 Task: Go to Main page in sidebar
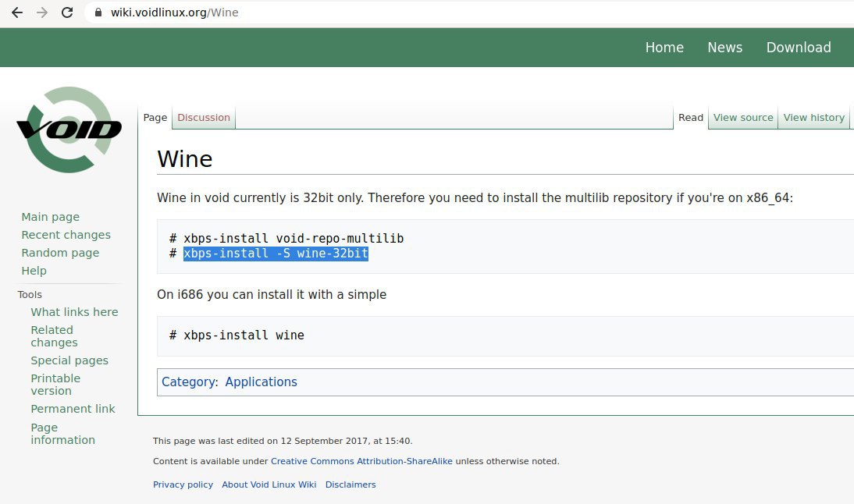pyautogui.click(x=51, y=217)
